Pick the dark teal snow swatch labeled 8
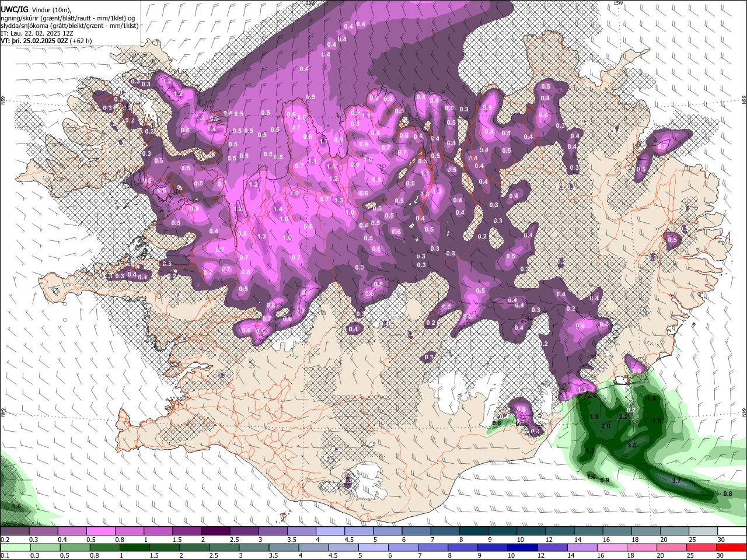 [x=474, y=531]
